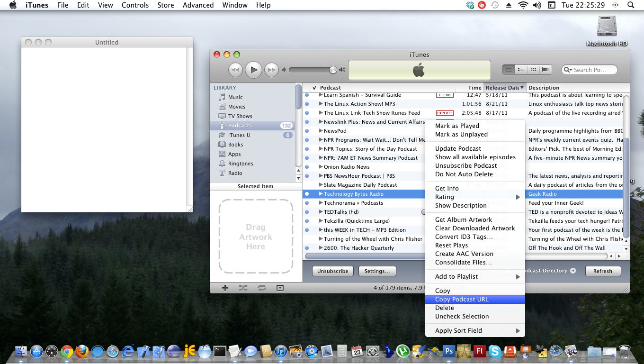The image size is (644, 364).
Task: Click the Unsubscribe button
Action: [x=332, y=271]
